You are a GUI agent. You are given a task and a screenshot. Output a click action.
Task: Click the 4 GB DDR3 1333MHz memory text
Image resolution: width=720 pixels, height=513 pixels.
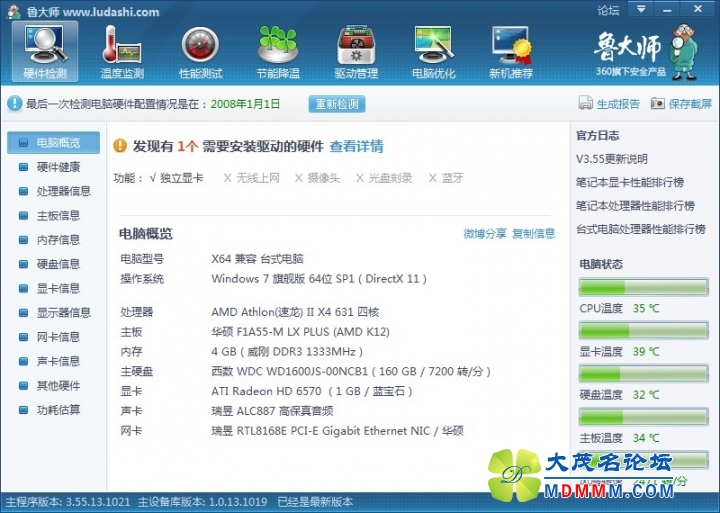(x=287, y=352)
